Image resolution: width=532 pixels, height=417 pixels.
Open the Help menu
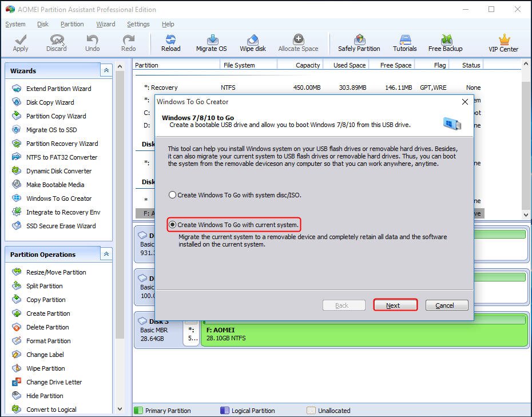[x=168, y=24]
